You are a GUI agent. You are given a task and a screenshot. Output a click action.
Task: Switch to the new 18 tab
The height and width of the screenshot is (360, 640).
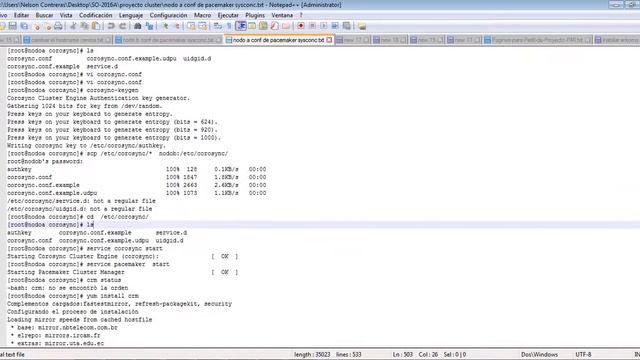[389, 40]
